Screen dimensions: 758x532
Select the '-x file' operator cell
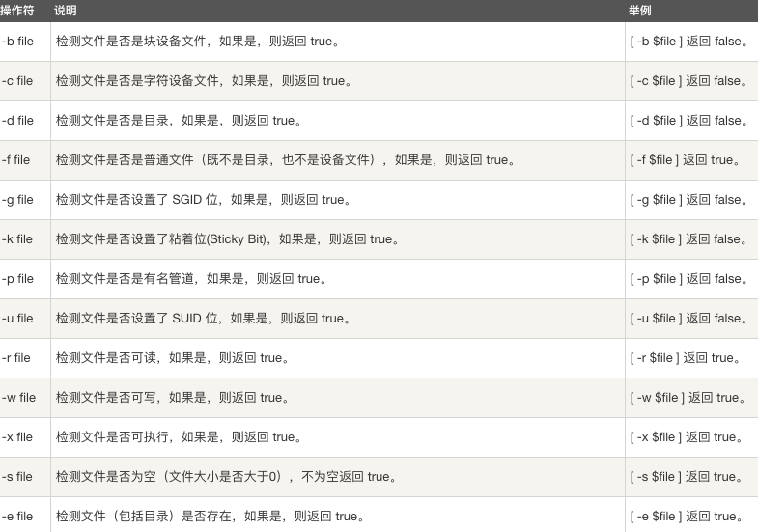[x=17, y=437]
